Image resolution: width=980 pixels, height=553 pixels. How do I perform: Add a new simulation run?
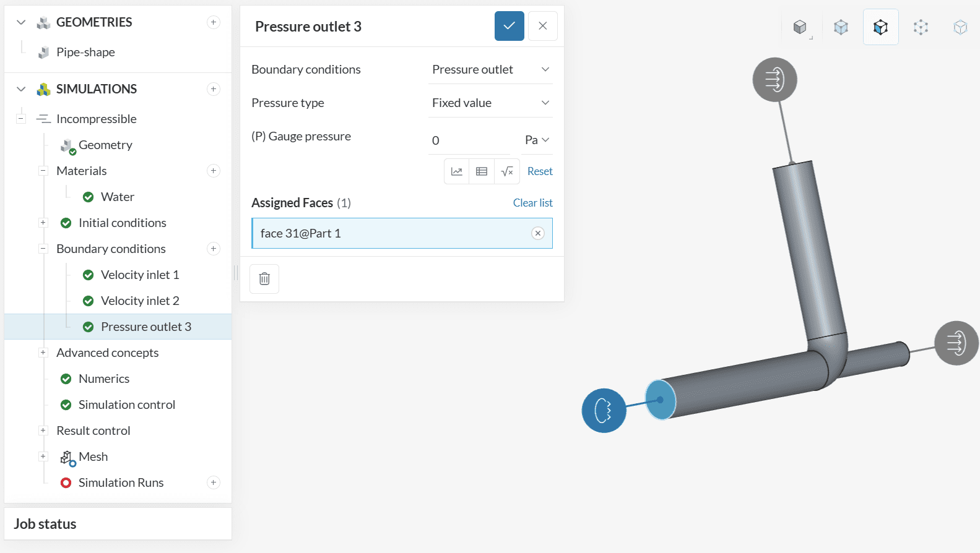[x=214, y=482]
